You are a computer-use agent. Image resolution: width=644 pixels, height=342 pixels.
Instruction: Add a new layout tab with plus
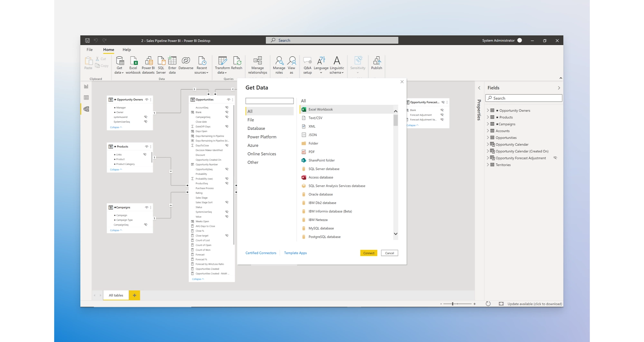134,295
